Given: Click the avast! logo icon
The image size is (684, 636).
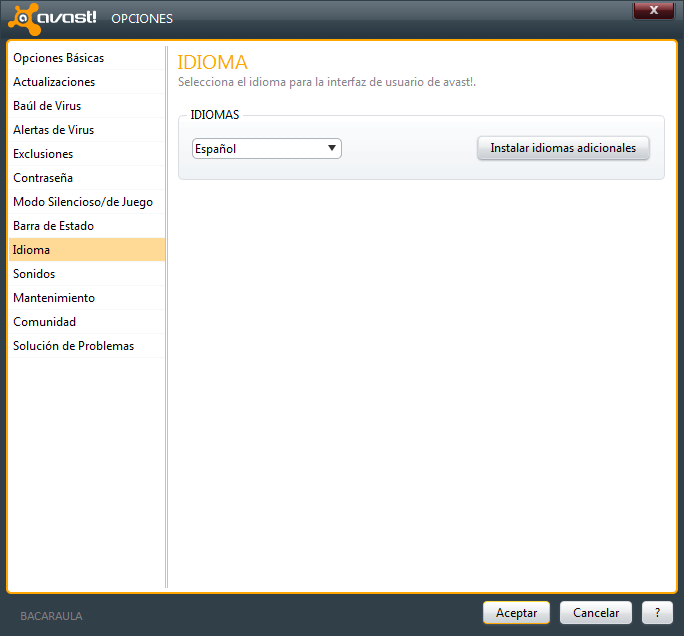Looking at the screenshot, I should click(x=20, y=18).
